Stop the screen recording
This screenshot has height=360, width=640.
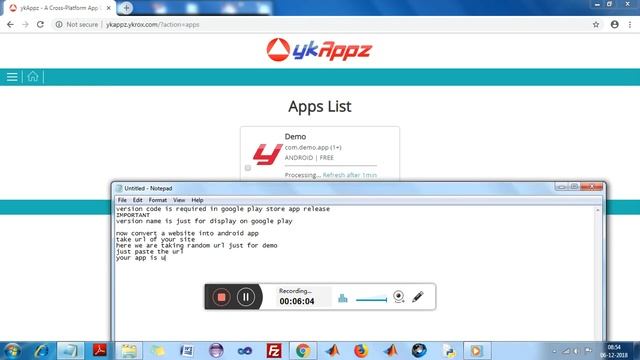[x=221, y=297]
